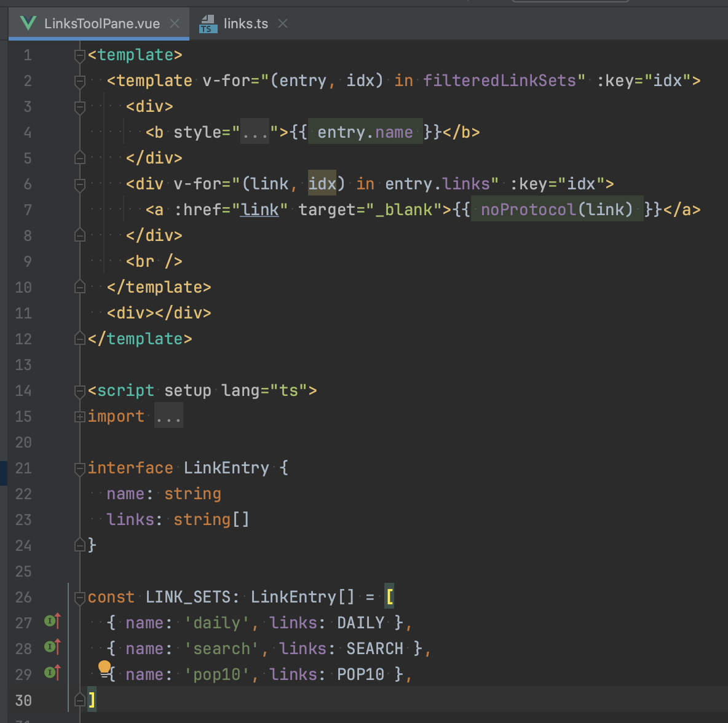Click the noProtocol function call on line 7
The height and width of the screenshot is (723, 728).
click(556, 210)
